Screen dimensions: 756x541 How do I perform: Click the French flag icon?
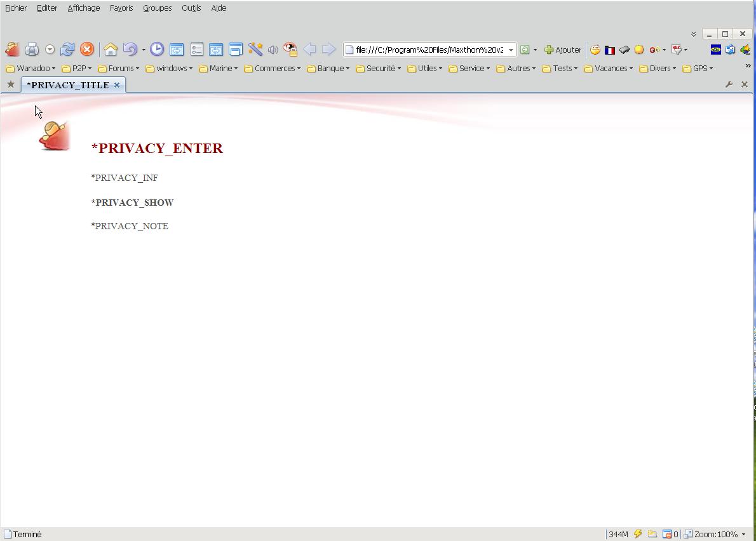pos(610,50)
